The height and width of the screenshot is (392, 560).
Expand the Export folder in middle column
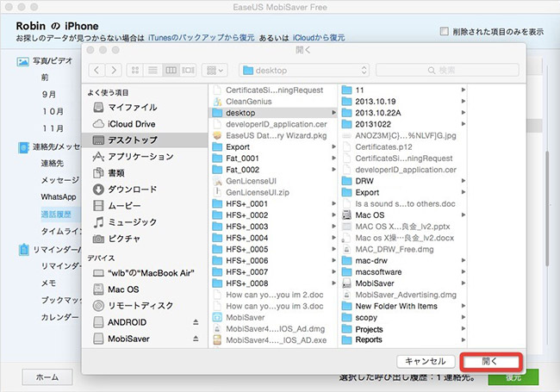pos(333,146)
